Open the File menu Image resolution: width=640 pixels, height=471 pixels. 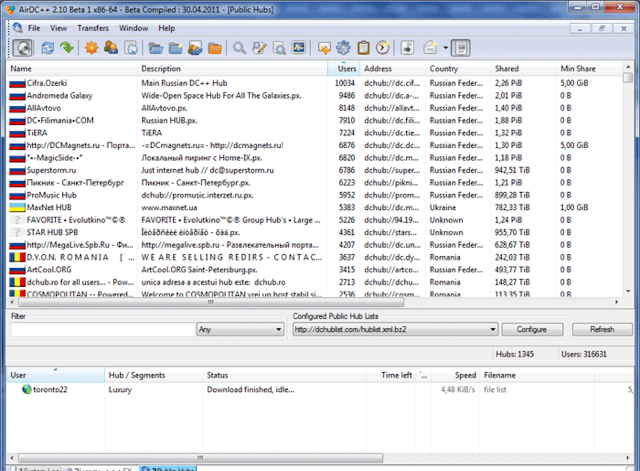click(34, 28)
